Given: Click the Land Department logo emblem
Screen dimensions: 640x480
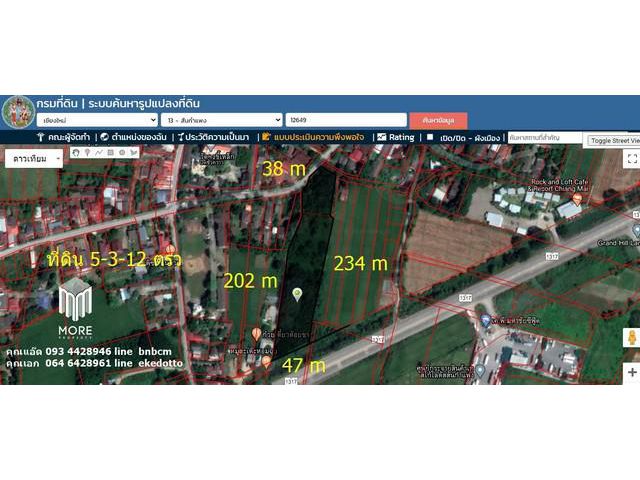Looking at the screenshot, I should 17,110.
